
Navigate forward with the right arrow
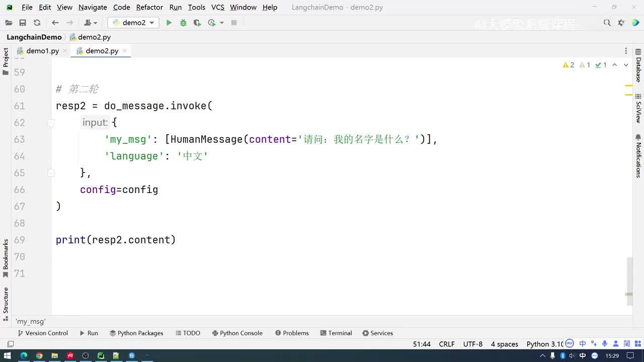(x=70, y=23)
